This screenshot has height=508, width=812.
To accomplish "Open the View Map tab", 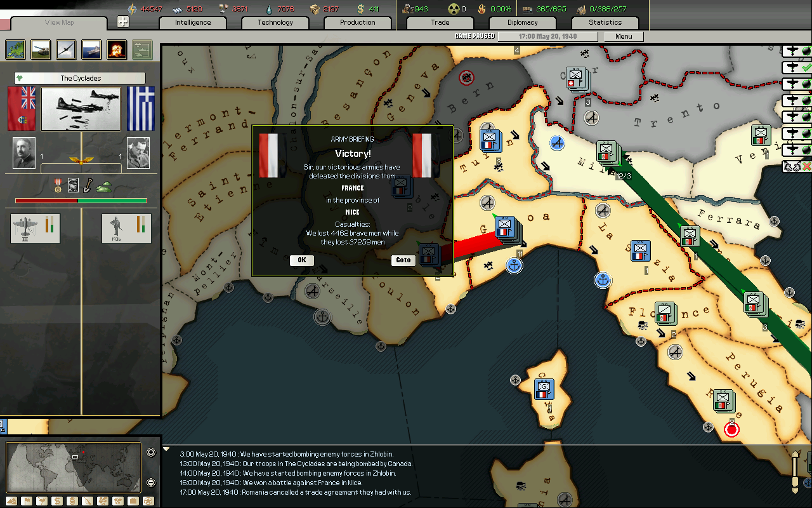I will pos(59,23).
